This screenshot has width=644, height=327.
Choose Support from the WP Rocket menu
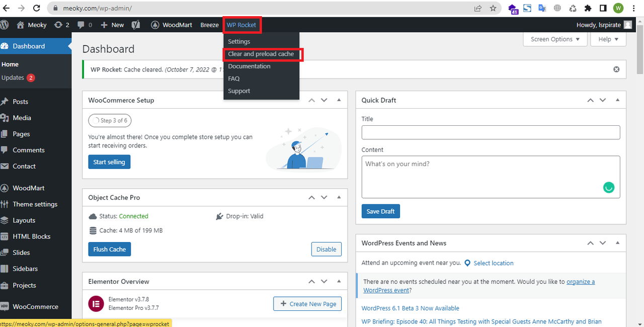pyautogui.click(x=239, y=91)
